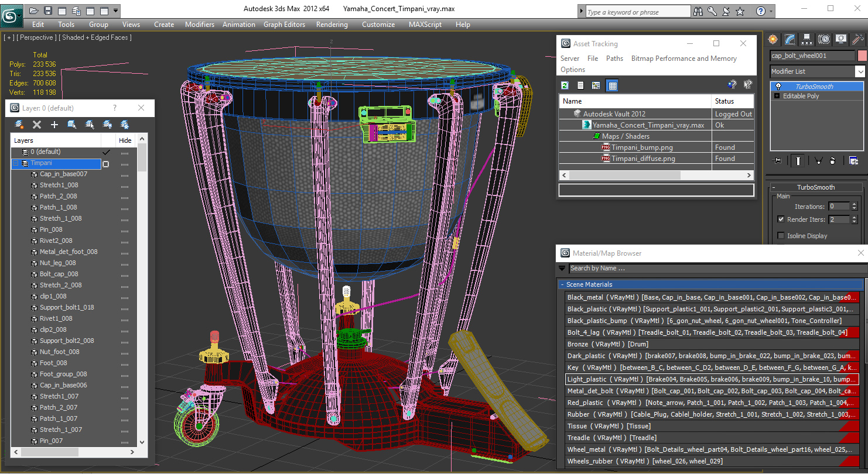Open the Modify command panel tab
Image resolution: width=868 pixels, height=474 pixels.
click(790, 39)
